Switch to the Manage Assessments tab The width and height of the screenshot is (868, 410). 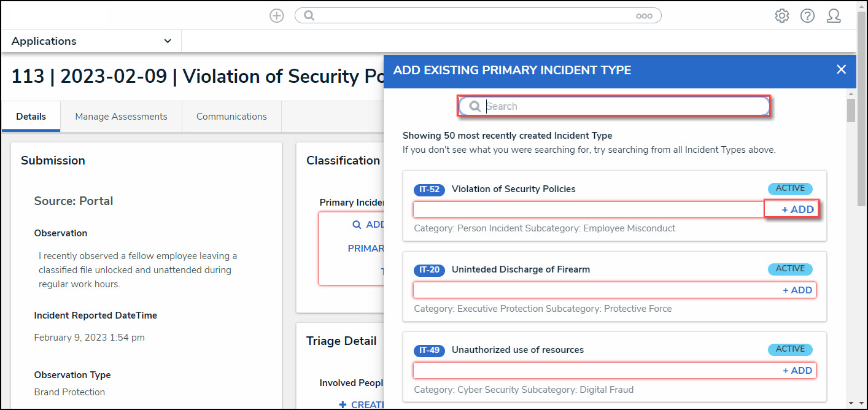click(x=121, y=117)
